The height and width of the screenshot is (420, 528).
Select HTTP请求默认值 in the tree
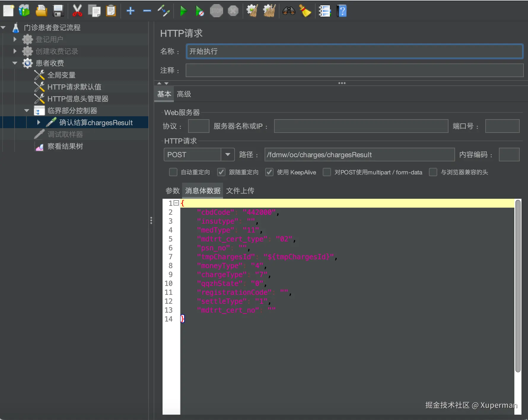[x=74, y=87]
